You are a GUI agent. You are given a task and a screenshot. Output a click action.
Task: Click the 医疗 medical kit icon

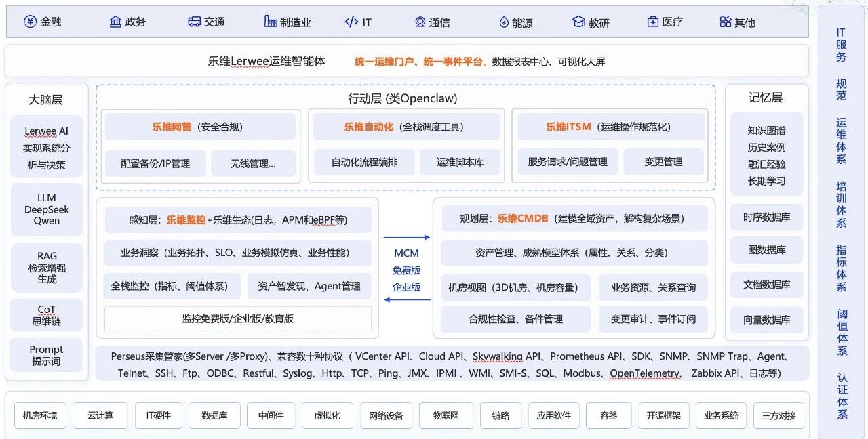[x=652, y=22]
